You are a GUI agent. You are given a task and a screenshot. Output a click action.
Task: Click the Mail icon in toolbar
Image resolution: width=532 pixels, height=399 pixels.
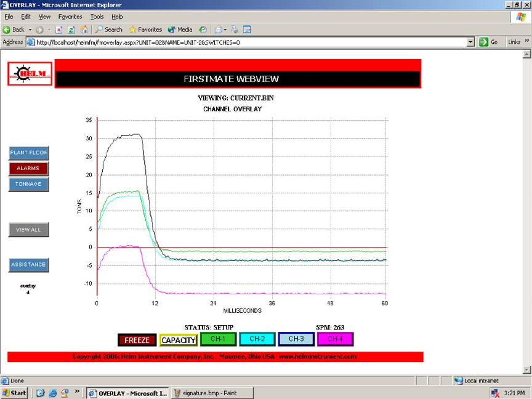coord(218,30)
